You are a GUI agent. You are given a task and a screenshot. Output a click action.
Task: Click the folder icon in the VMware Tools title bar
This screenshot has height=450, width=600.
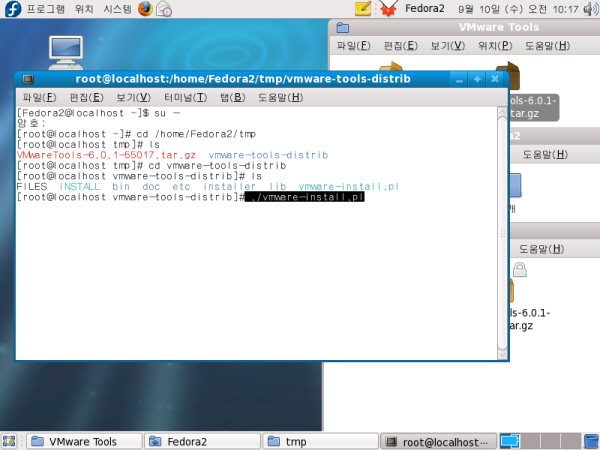click(x=342, y=28)
